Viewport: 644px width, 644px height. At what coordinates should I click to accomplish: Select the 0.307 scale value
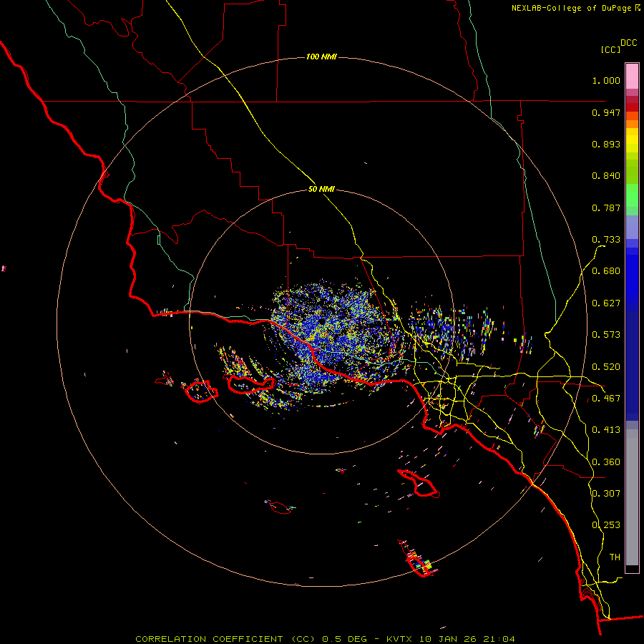[x=606, y=494]
